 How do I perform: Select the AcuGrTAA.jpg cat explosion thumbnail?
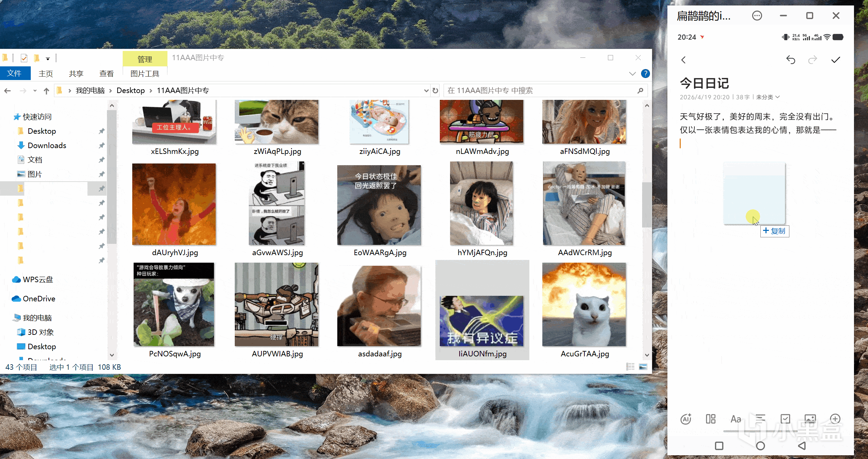584,304
